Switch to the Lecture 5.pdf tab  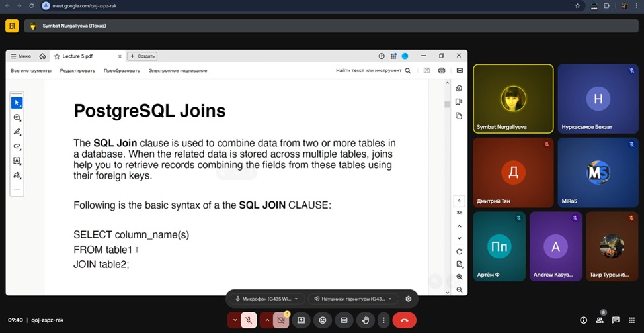[x=77, y=56]
